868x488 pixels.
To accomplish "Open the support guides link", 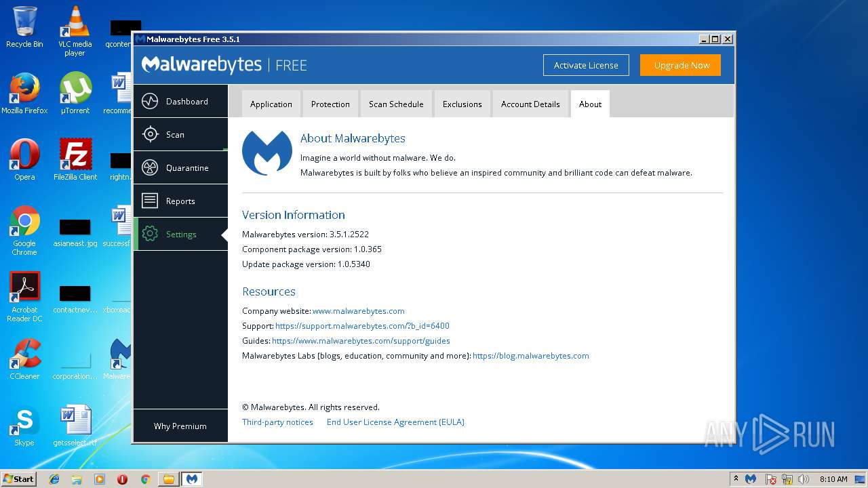I will (361, 341).
